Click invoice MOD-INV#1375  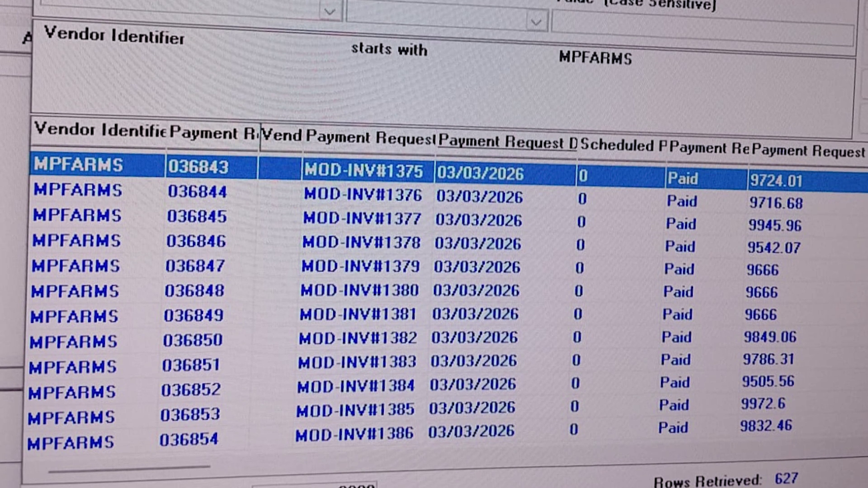click(364, 172)
